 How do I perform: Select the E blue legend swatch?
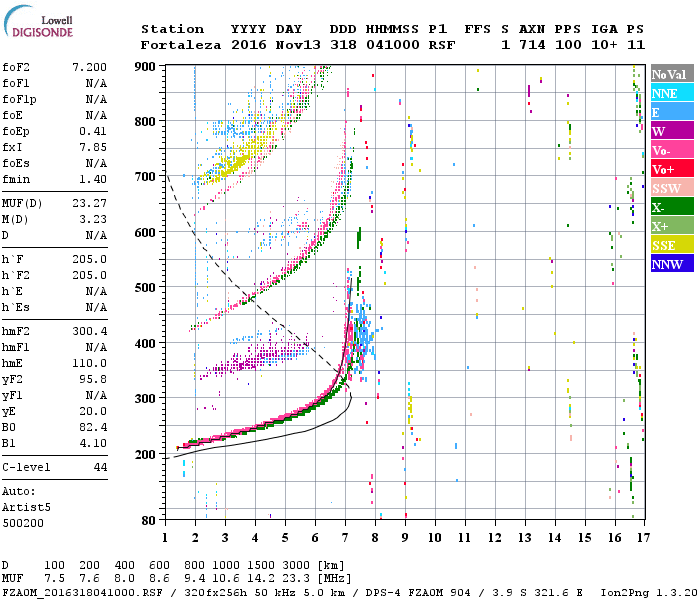point(672,112)
